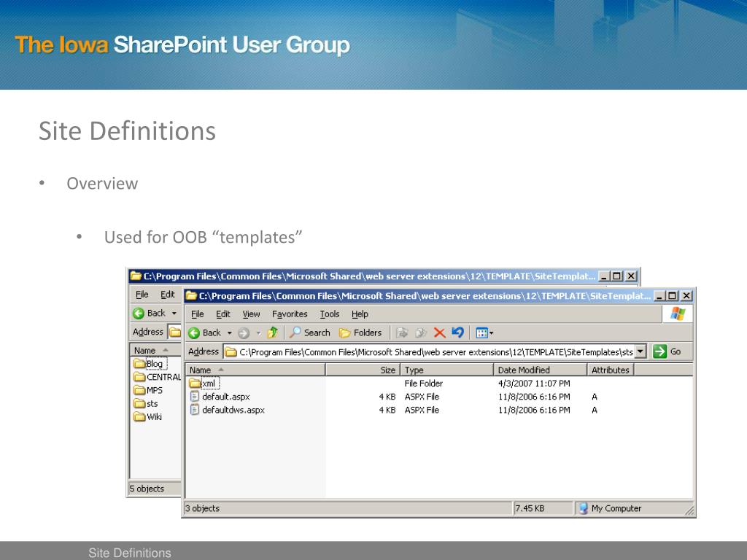Expand the Address bar dropdown in front window

coord(640,351)
